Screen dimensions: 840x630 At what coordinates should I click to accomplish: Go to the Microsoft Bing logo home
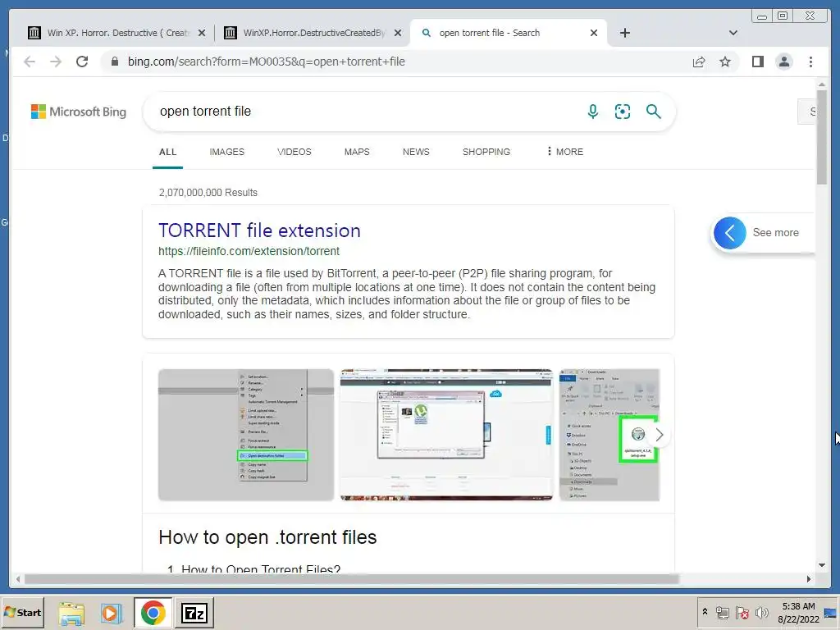79,112
